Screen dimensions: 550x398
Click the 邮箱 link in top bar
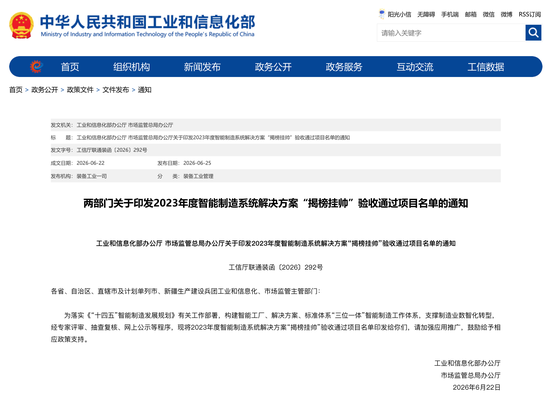(x=471, y=14)
